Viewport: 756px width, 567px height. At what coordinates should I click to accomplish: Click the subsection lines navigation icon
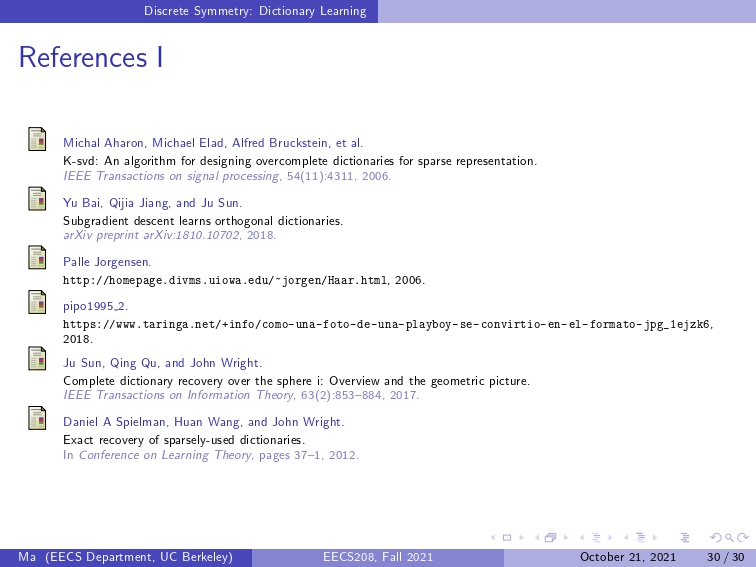click(596, 538)
